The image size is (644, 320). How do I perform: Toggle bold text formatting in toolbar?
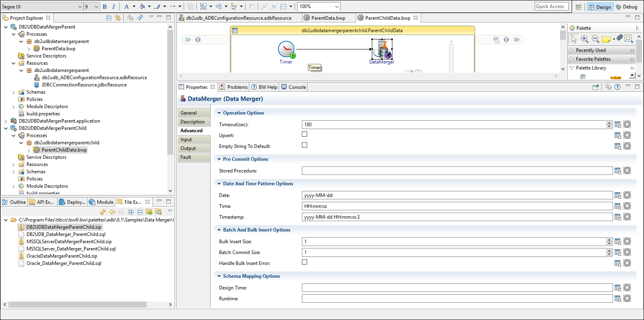(x=105, y=6)
